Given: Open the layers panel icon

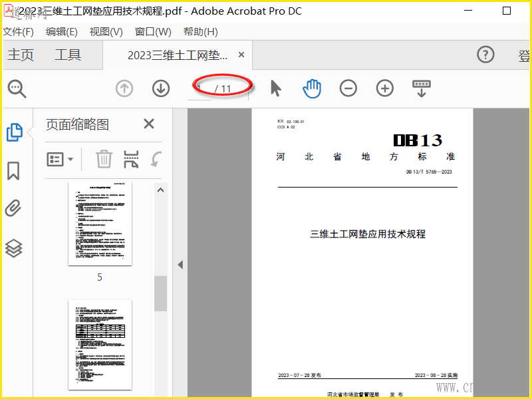Looking at the screenshot, I should (x=13, y=248).
